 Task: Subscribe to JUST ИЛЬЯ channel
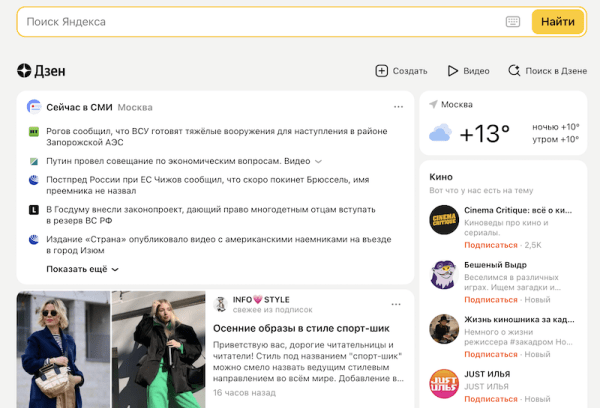tap(491, 399)
